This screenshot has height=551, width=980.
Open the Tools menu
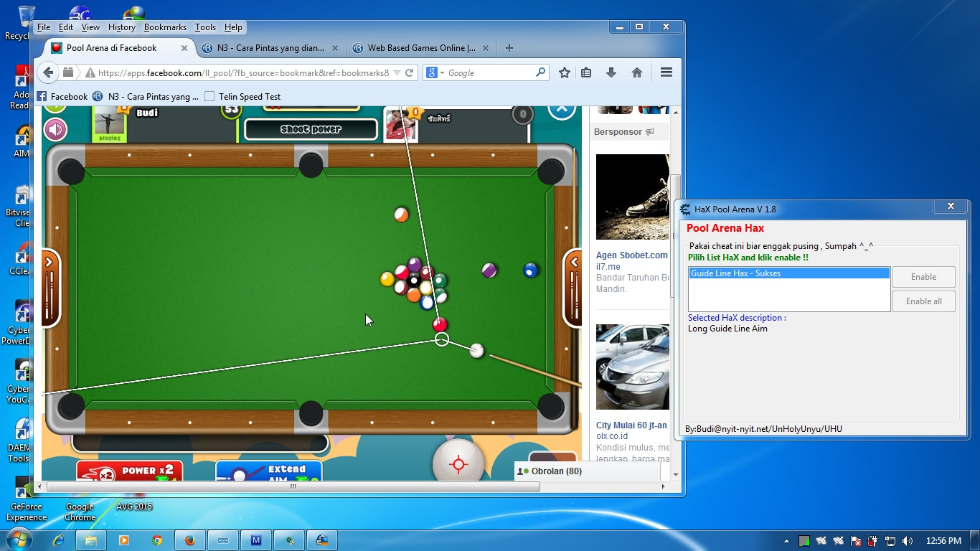pos(205,27)
